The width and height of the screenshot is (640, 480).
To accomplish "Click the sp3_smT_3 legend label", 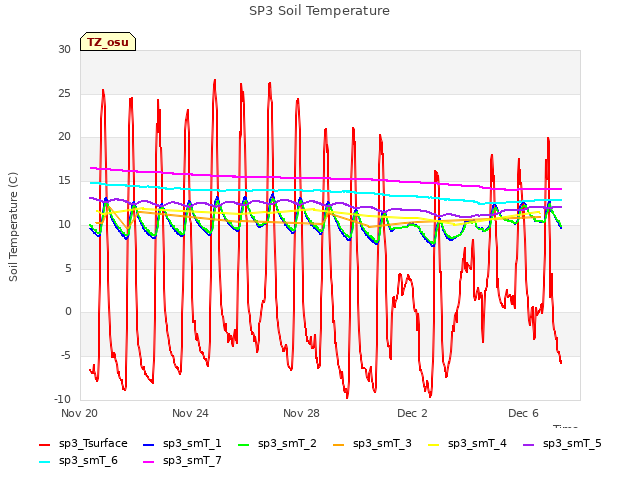I will tap(382, 443).
